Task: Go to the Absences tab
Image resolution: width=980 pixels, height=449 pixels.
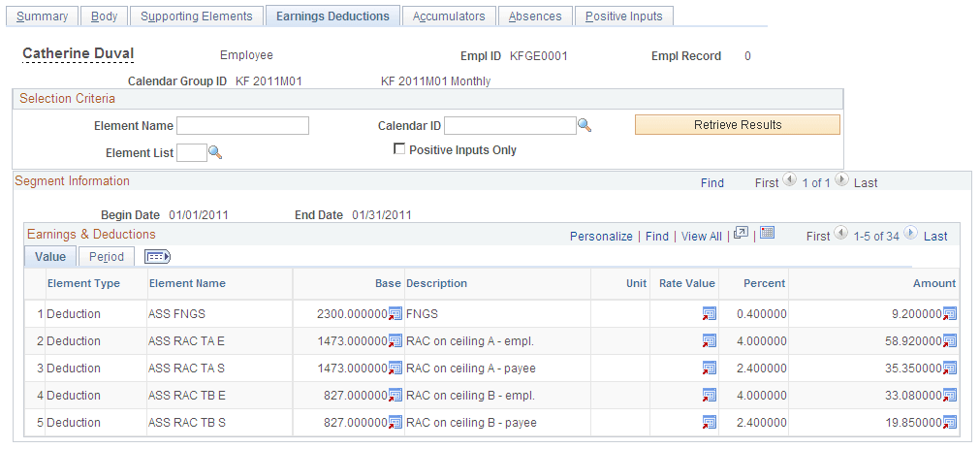Action: click(x=535, y=16)
